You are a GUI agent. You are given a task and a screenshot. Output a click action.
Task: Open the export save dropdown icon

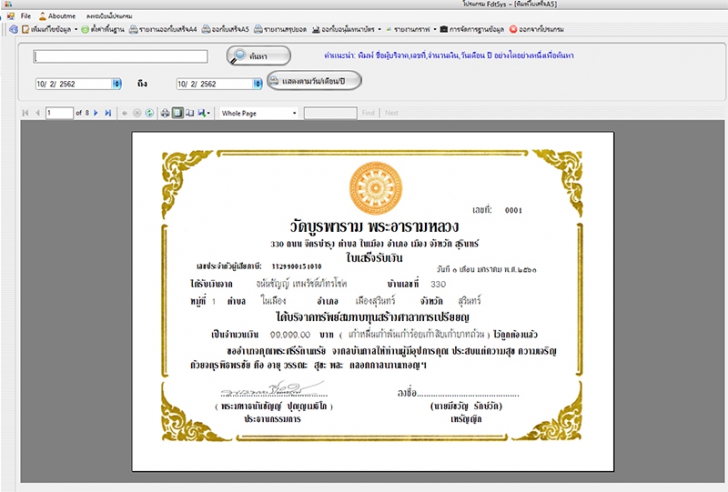point(203,113)
